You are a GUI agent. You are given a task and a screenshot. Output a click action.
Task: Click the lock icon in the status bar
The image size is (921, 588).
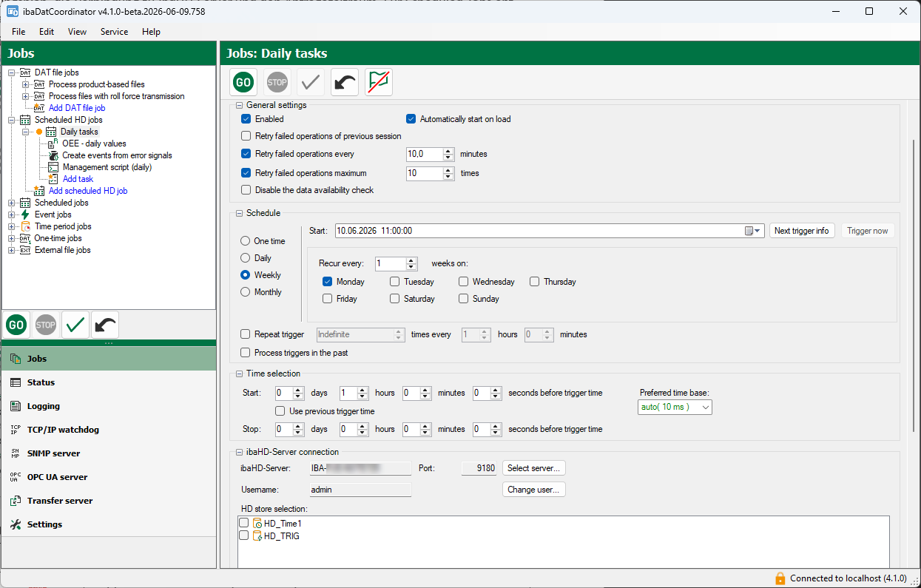(x=780, y=578)
